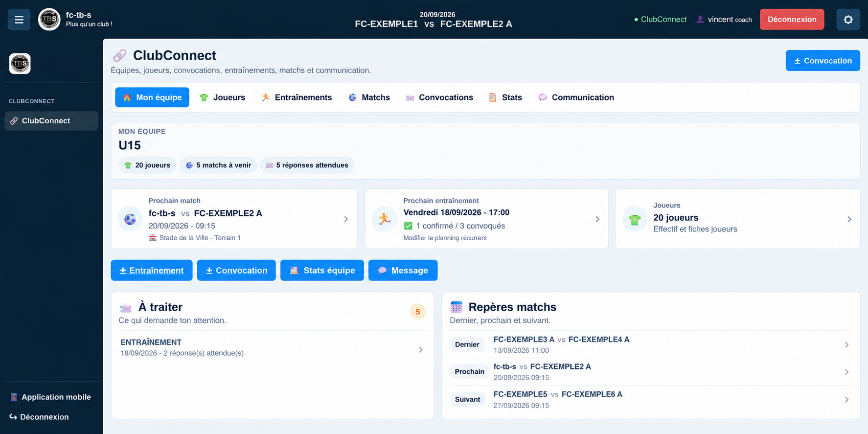Select the Matchs tab

[x=369, y=97]
